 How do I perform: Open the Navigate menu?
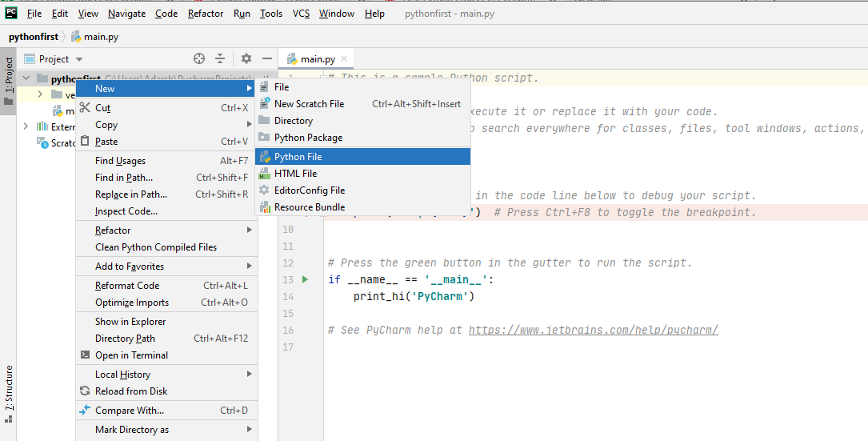pyautogui.click(x=126, y=14)
